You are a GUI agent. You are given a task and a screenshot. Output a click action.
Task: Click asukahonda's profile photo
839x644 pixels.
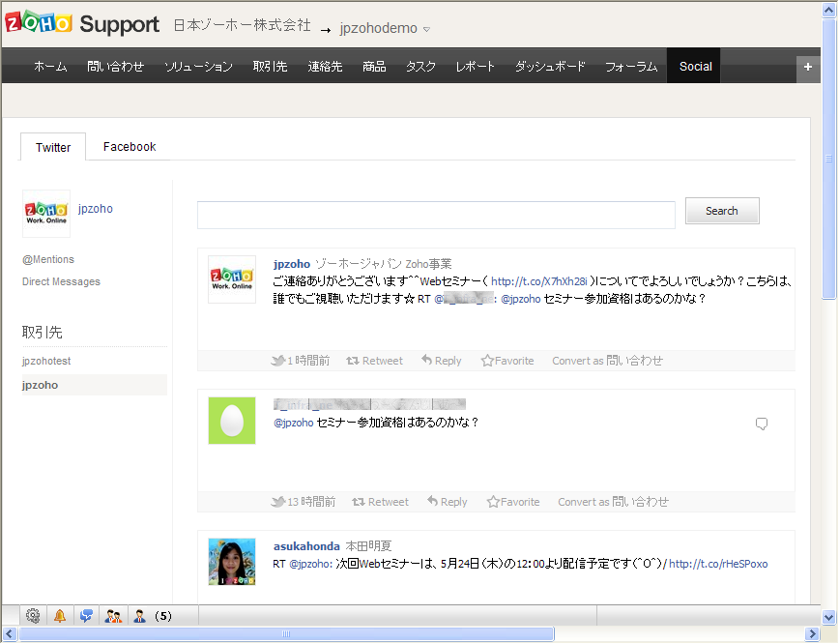pyautogui.click(x=232, y=562)
